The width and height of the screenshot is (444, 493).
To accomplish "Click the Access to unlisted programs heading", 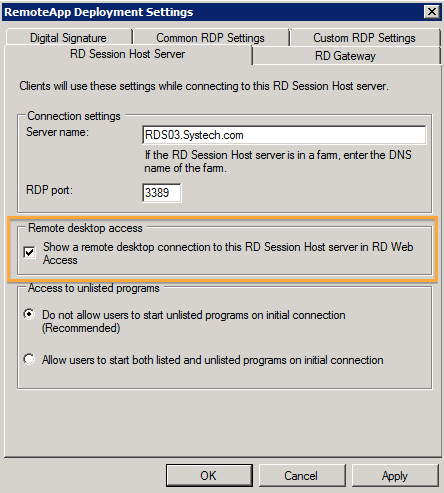I will 94,288.
